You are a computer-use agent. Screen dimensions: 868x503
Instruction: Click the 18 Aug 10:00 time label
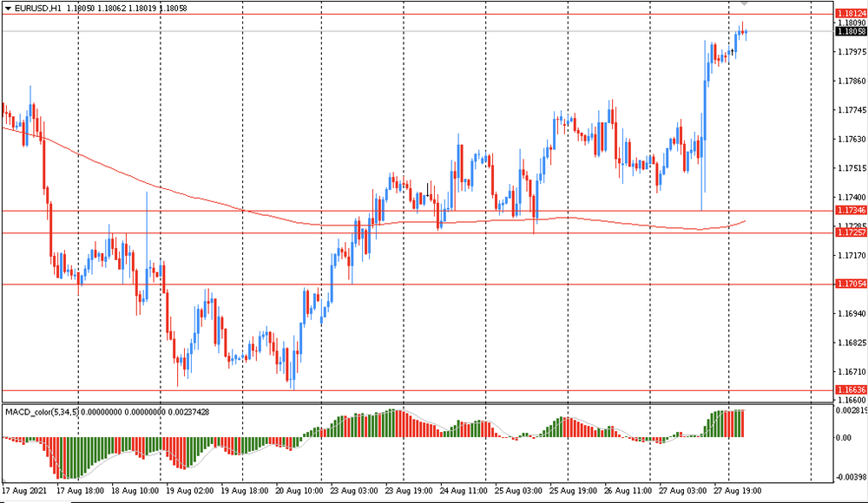pyautogui.click(x=135, y=491)
